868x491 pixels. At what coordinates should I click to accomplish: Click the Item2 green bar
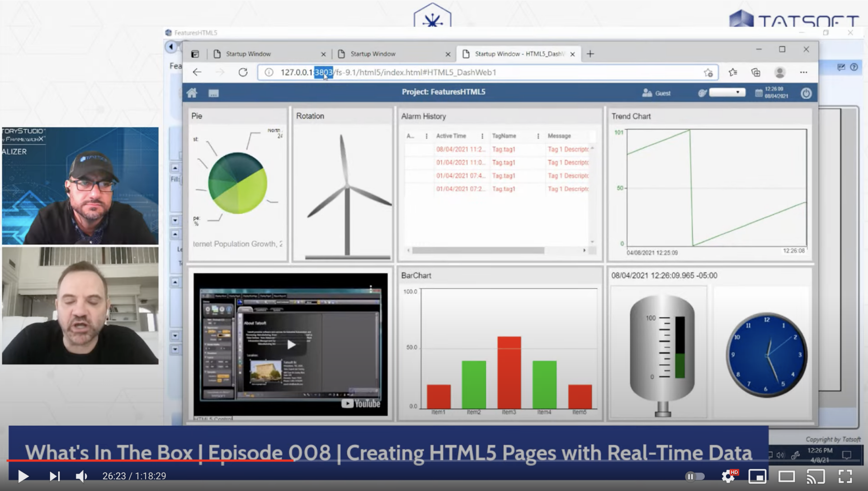click(x=474, y=385)
